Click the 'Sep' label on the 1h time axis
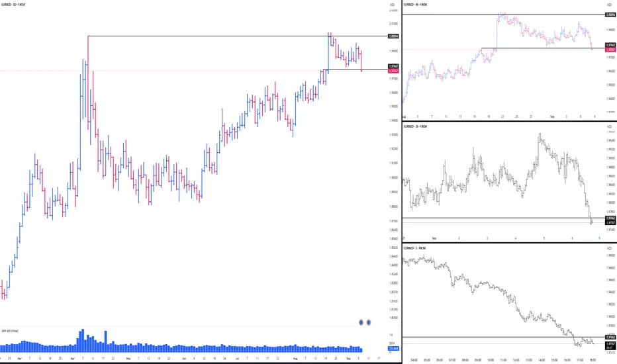 coord(434,238)
